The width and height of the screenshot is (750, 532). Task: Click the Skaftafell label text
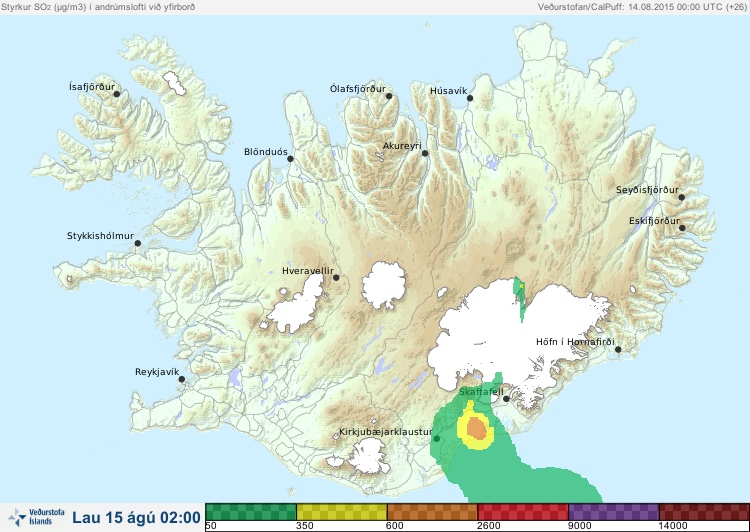(x=481, y=392)
